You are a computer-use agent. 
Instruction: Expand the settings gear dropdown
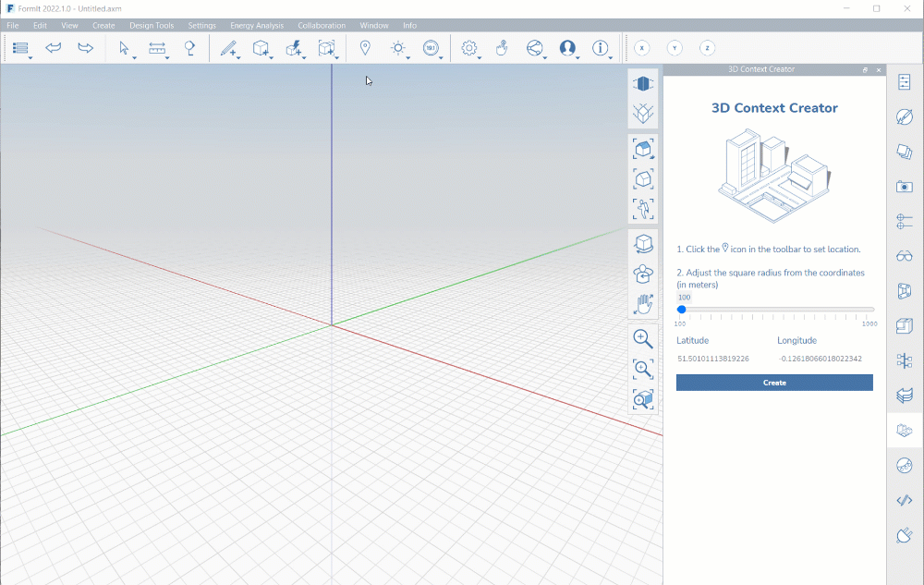pos(480,58)
